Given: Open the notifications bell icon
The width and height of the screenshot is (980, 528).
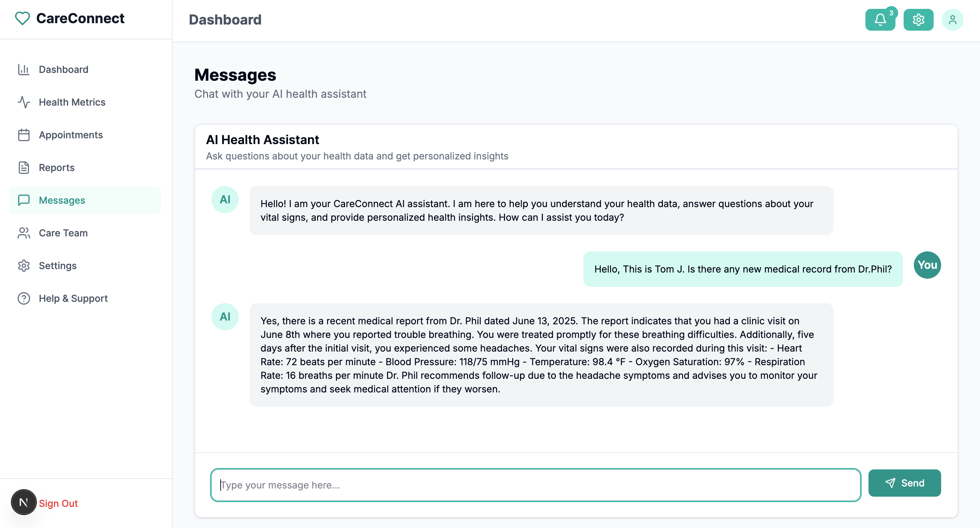Looking at the screenshot, I should [x=879, y=20].
